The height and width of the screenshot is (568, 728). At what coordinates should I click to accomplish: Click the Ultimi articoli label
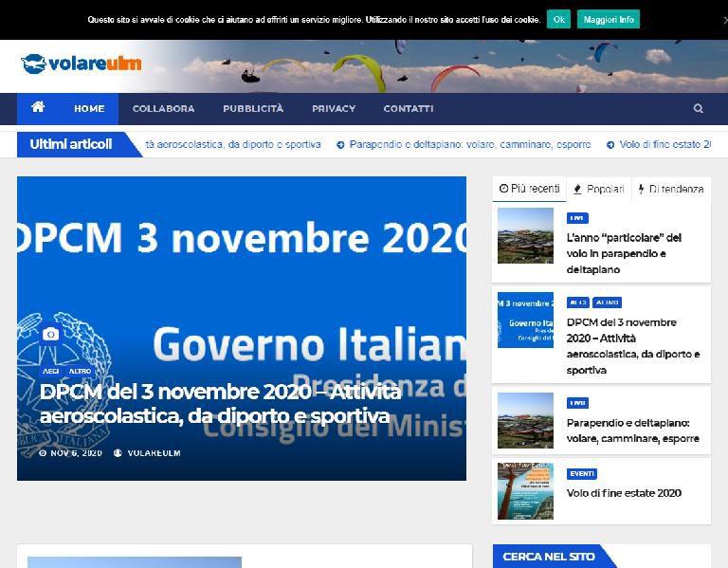click(71, 144)
